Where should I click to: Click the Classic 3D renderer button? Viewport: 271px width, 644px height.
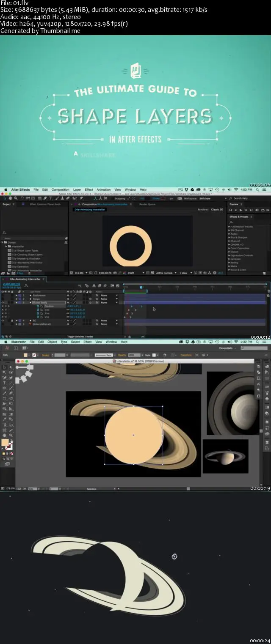click(218, 209)
